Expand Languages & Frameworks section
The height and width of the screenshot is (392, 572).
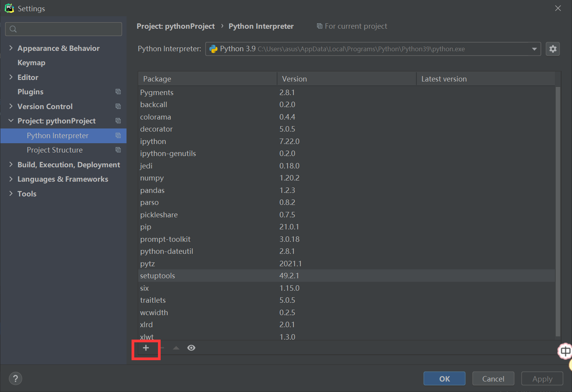11,179
